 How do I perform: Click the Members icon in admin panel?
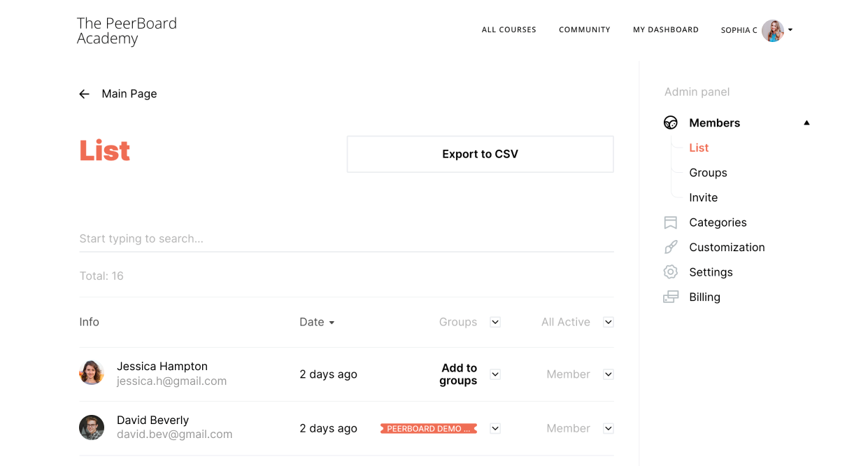point(671,123)
